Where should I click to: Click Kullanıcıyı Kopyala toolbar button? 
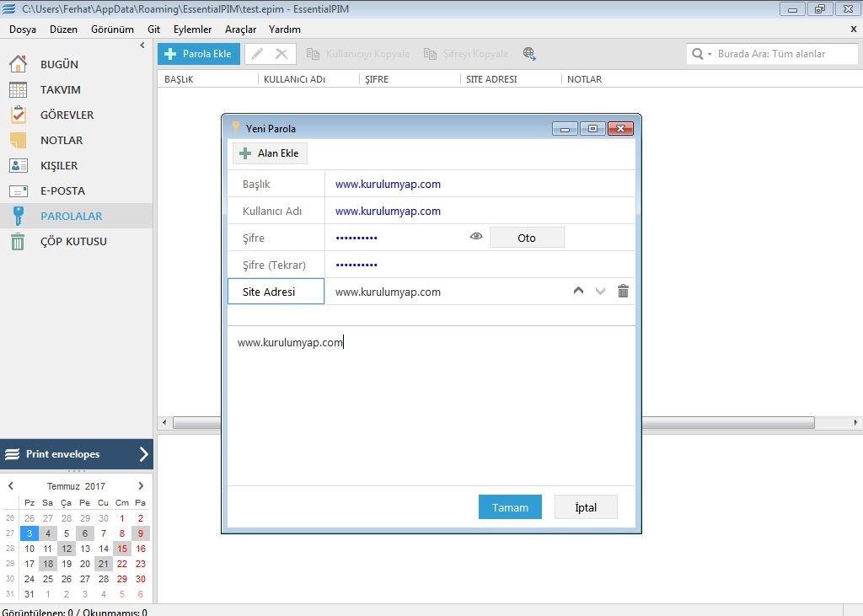(x=357, y=54)
